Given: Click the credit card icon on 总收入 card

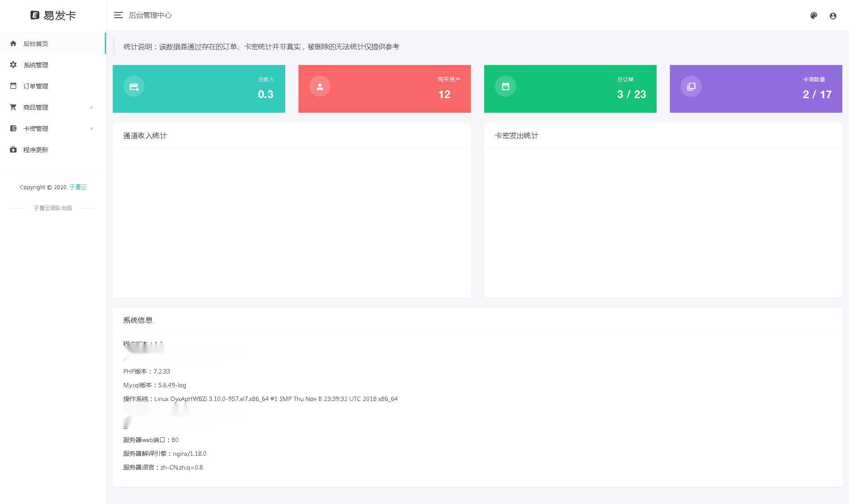Looking at the screenshot, I should coord(134,87).
